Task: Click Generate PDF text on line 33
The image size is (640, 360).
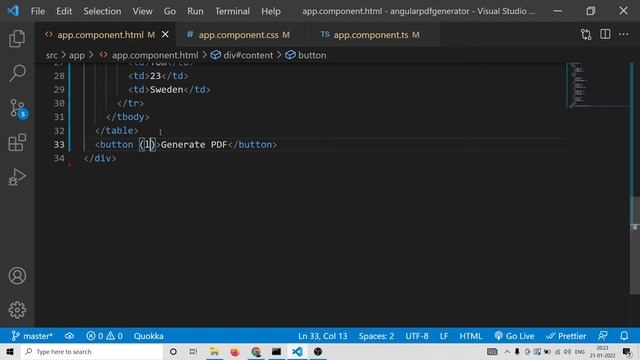Action: (x=194, y=144)
